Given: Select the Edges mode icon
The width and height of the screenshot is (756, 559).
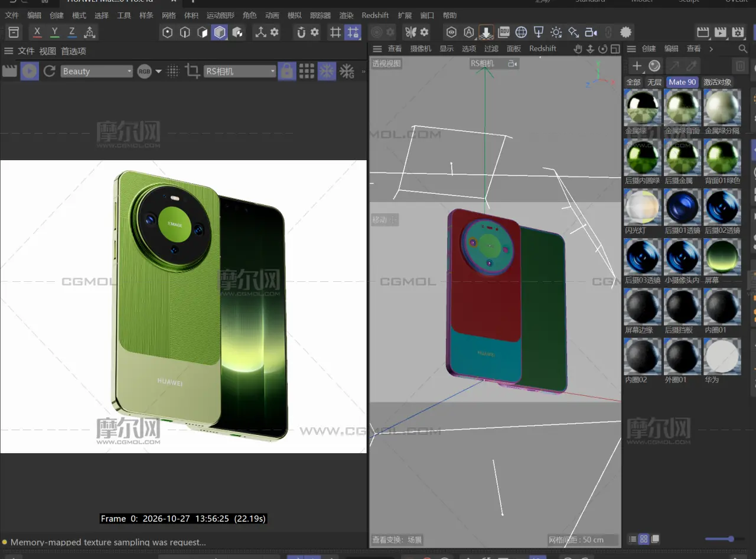Looking at the screenshot, I should click(185, 32).
